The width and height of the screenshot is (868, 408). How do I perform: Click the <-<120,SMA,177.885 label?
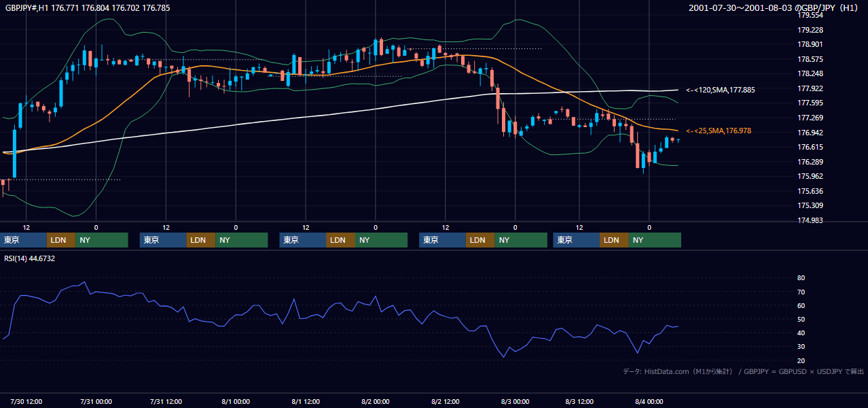721,90
